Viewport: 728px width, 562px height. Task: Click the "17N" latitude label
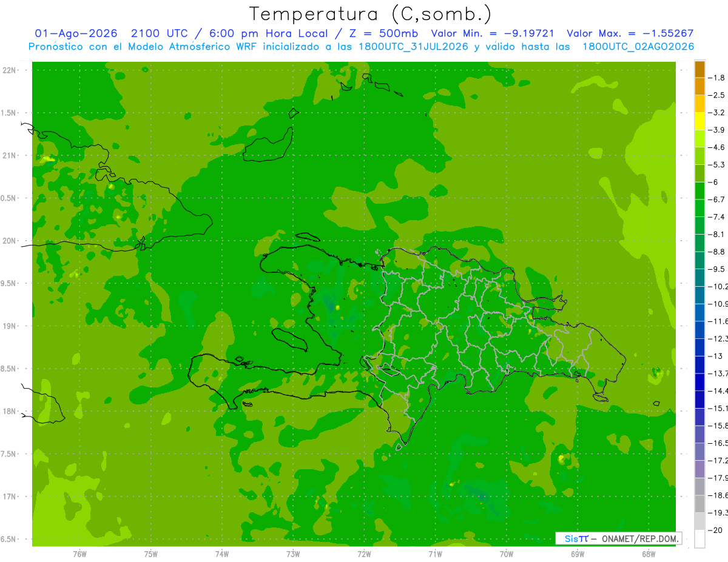point(10,497)
